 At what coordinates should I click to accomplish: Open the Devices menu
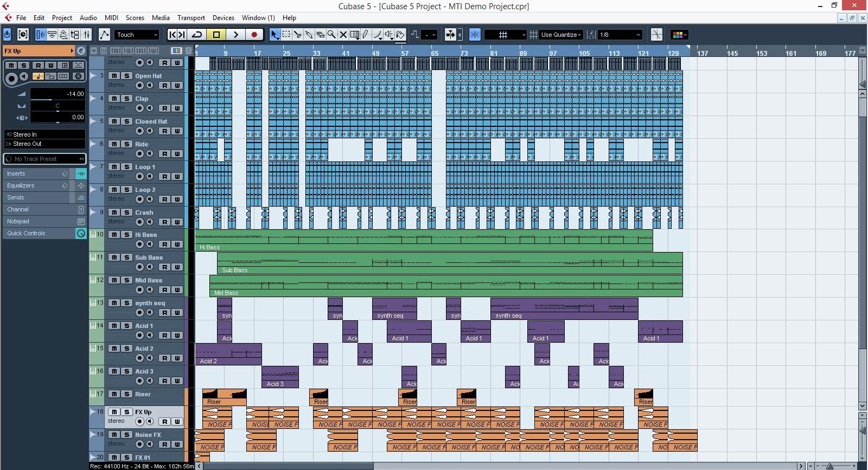tap(223, 17)
